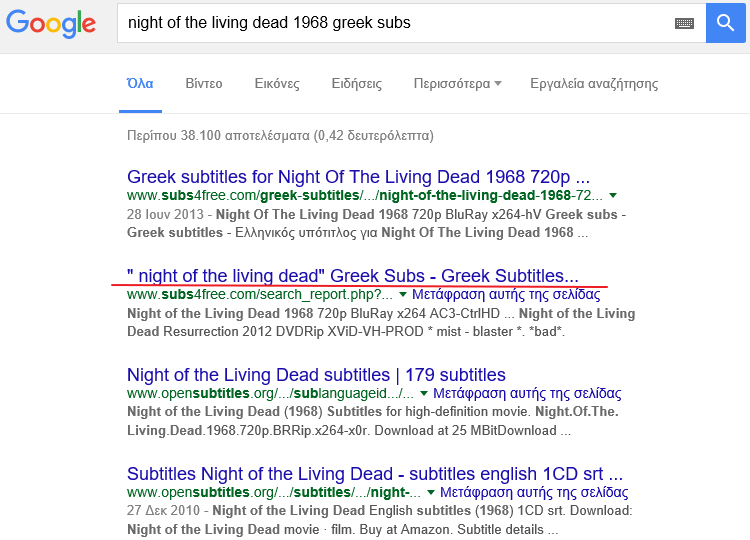Focus the search query input field

pos(411,23)
